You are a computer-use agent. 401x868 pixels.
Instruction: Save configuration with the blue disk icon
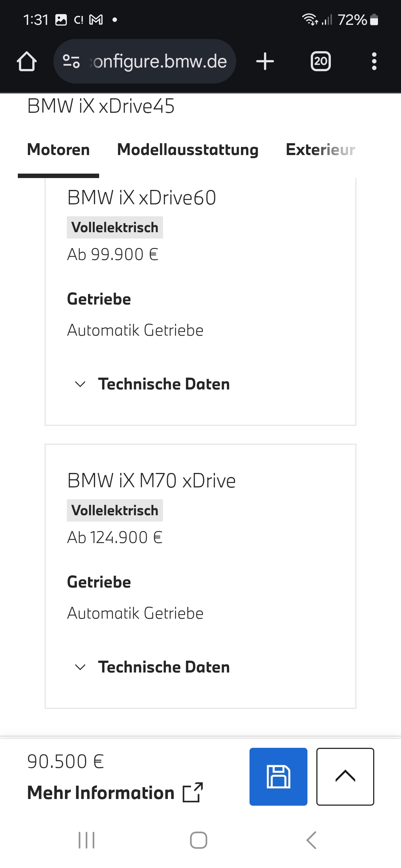[x=278, y=776]
